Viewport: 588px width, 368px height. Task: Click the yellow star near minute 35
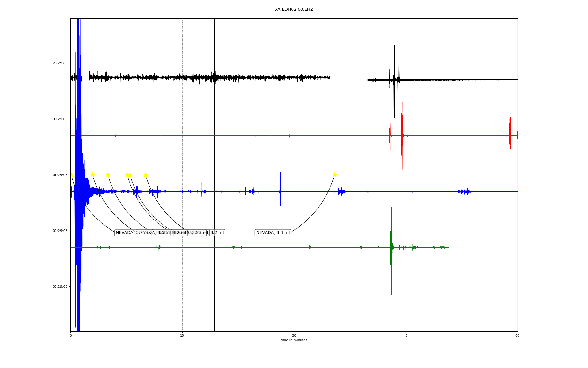(x=334, y=175)
